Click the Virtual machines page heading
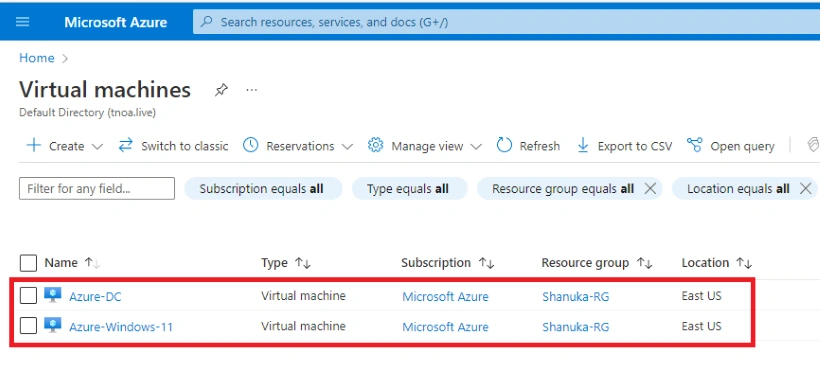Viewport: 820px width, 375px height. [105, 90]
